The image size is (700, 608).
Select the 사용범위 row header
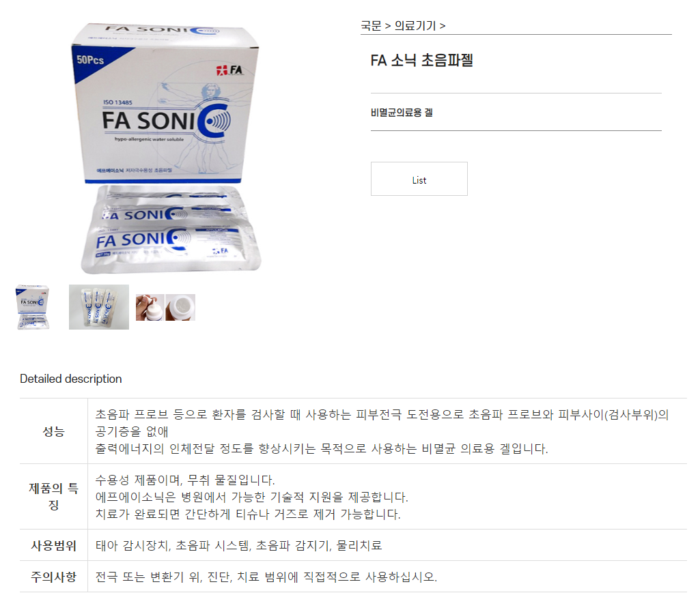pyautogui.click(x=53, y=545)
